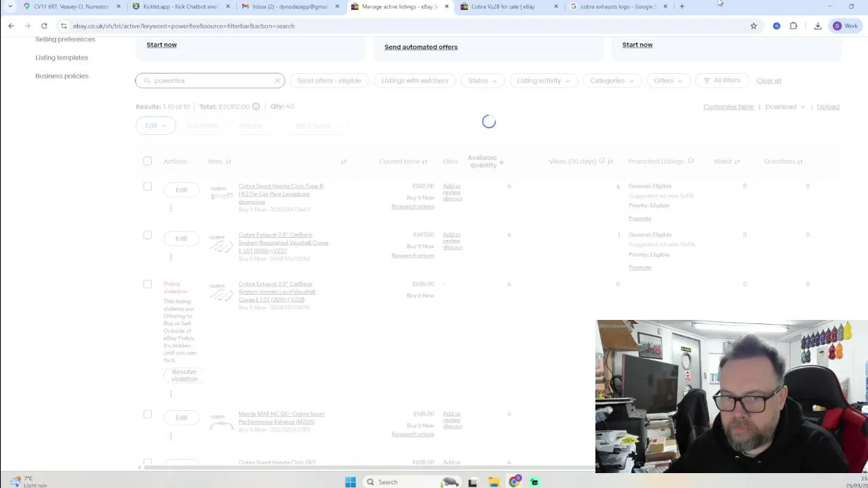Switch to the KickleLapp Kick Chatbot tab

pos(180,7)
